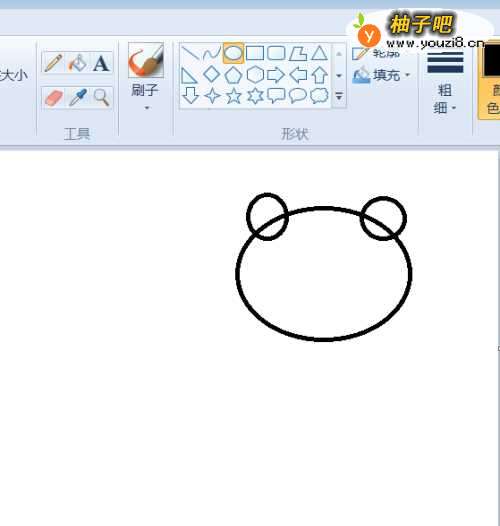The image size is (500, 526).
Task: Expand the shapes gallery more button
Action: coord(339,97)
